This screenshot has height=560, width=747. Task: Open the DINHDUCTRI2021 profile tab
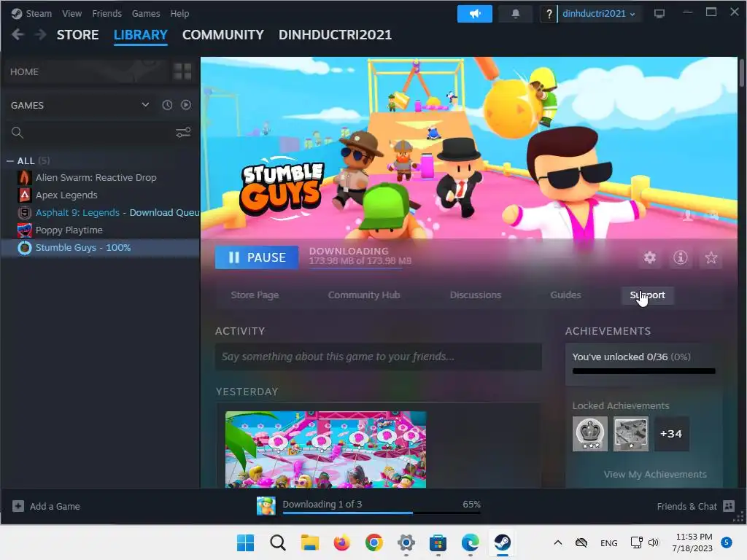[x=335, y=35]
